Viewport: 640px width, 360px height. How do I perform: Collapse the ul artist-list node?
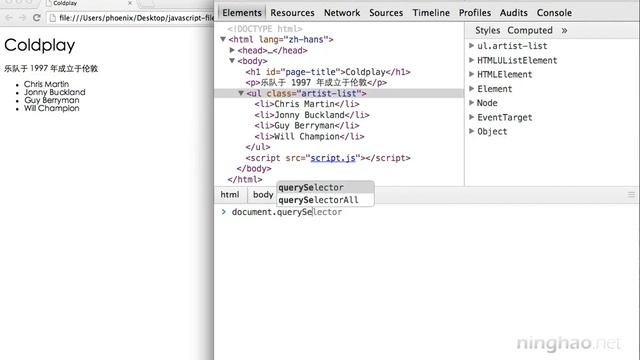(x=241, y=93)
